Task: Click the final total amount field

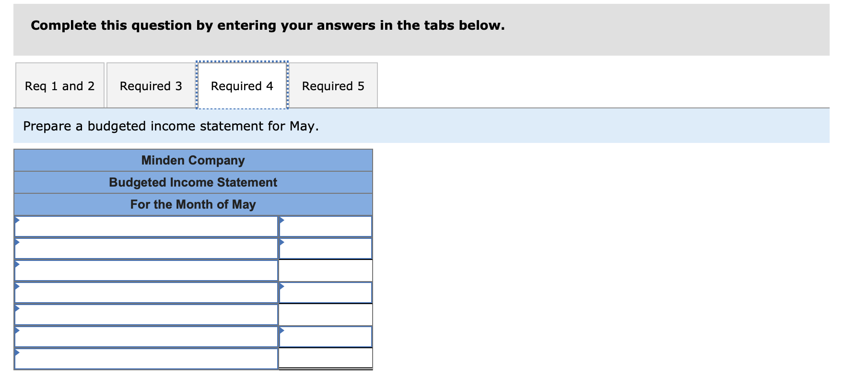Action: pos(326,358)
